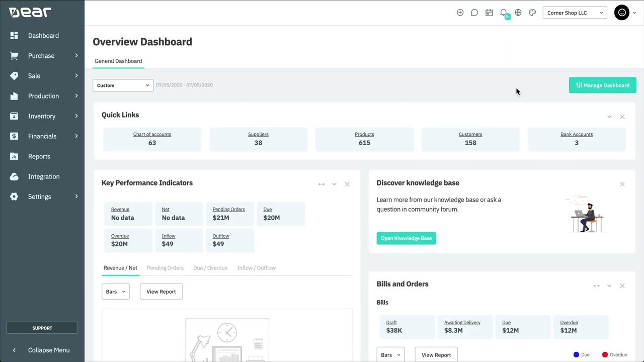Image resolution: width=644 pixels, height=362 pixels.
Task: Switch to Pending Orders tab
Action: point(165,268)
